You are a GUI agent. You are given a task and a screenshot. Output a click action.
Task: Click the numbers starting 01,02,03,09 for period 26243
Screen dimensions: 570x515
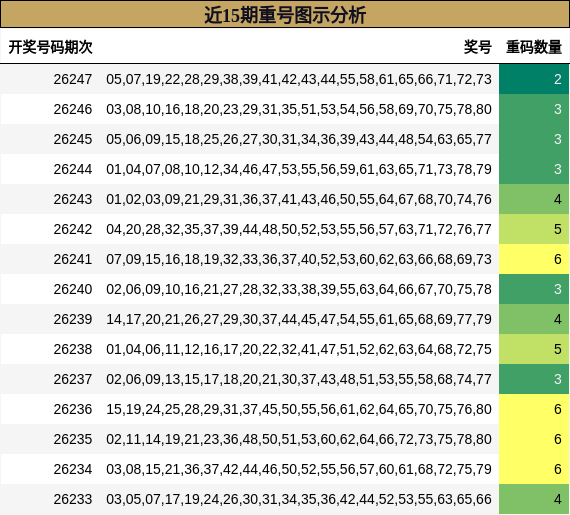pyautogui.click(x=299, y=199)
